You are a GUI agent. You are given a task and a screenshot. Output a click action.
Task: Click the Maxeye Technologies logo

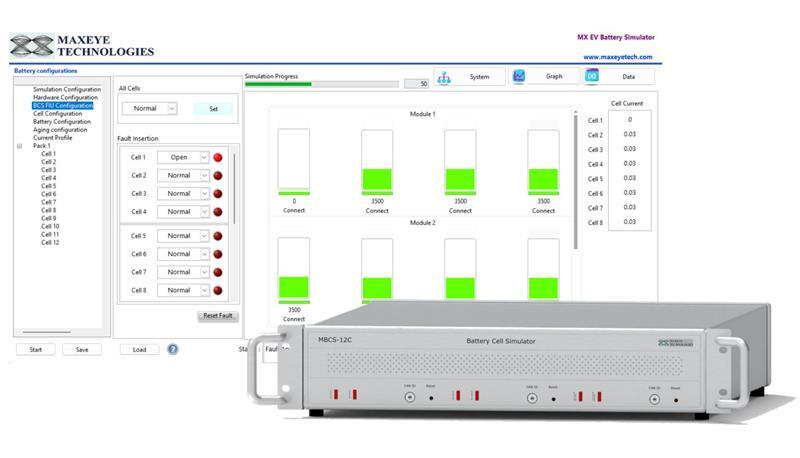click(x=82, y=46)
